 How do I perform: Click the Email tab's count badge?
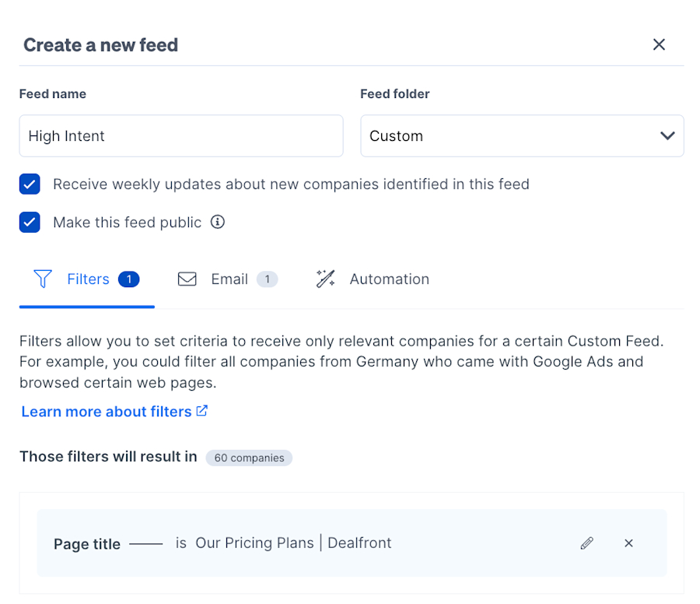pos(268,279)
